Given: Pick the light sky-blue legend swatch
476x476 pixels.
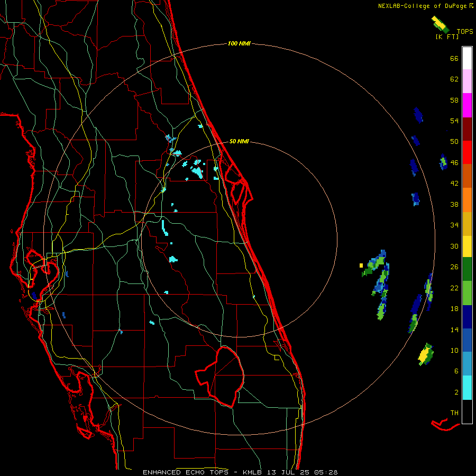Looking at the screenshot, I should pyautogui.click(x=467, y=364).
